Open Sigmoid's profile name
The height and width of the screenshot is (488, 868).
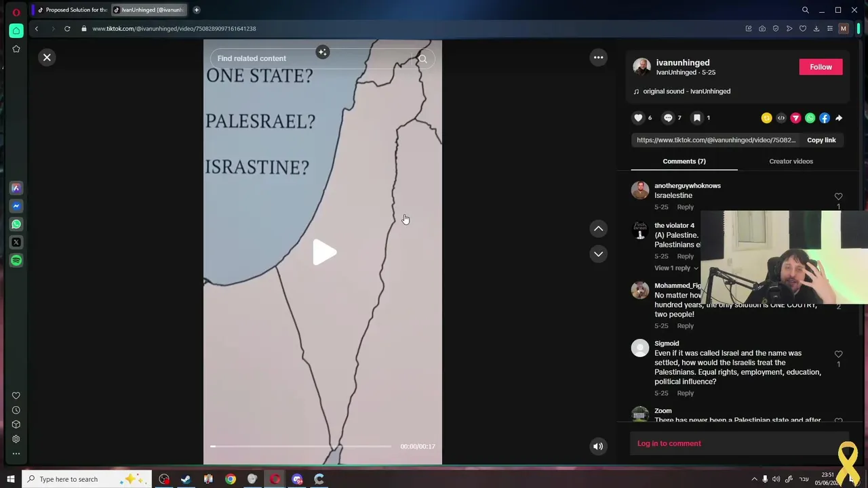(x=667, y=344)
